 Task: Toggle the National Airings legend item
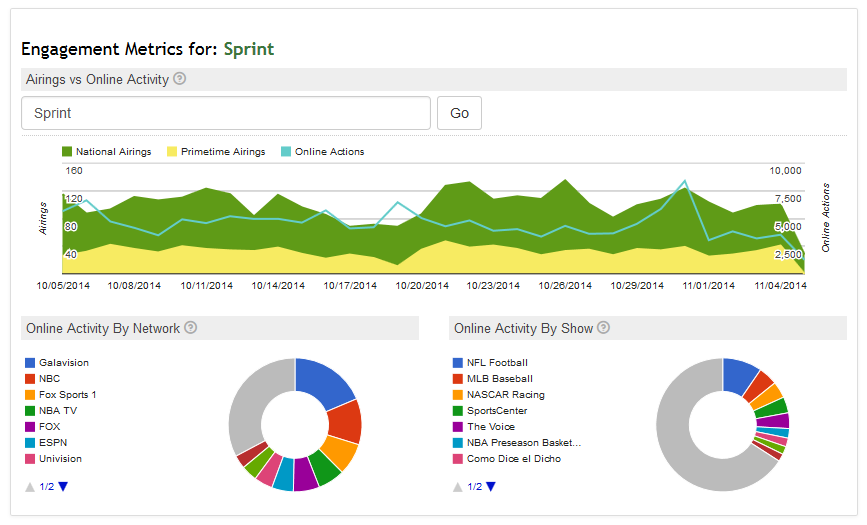107,152
